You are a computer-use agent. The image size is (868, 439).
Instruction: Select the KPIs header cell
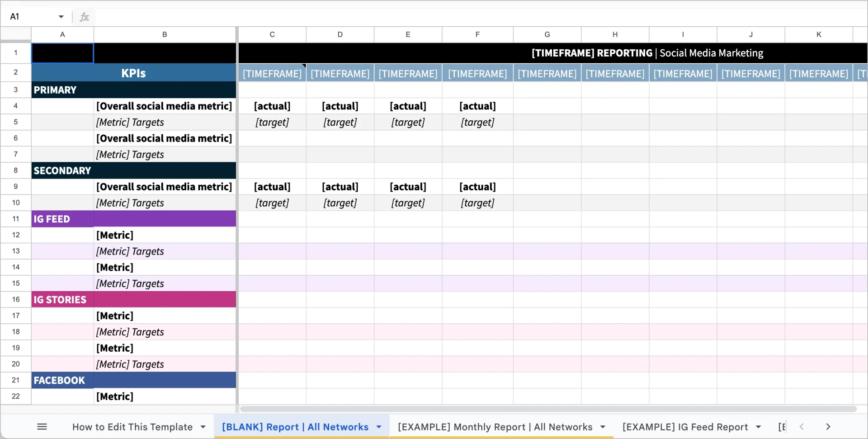133,73
